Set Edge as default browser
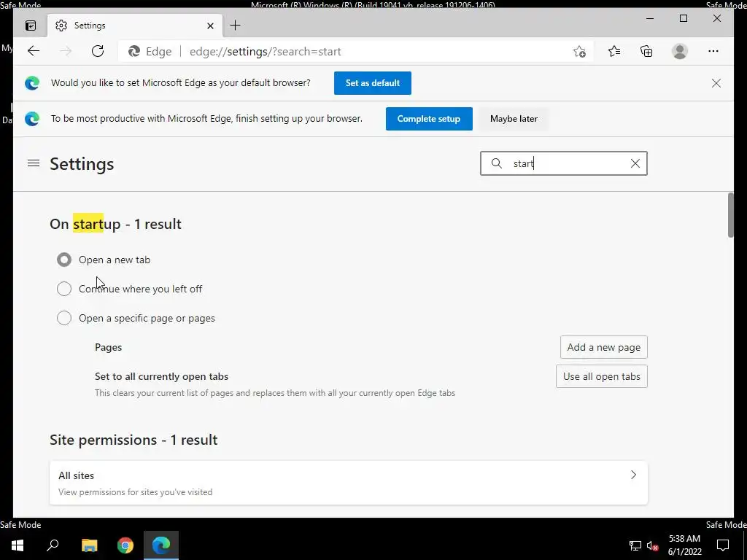Viewport: 747px width, 560px height. click(373, 83)
